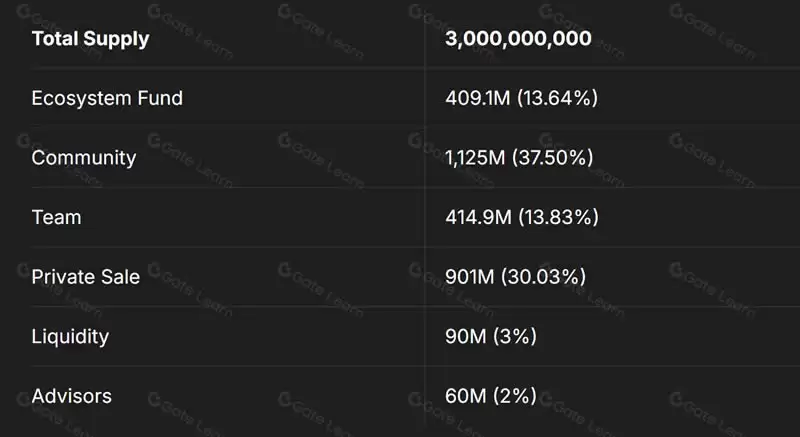Click the 30.03% private sale percentage
The image size is (800, 437).
(x=543, y=277)
